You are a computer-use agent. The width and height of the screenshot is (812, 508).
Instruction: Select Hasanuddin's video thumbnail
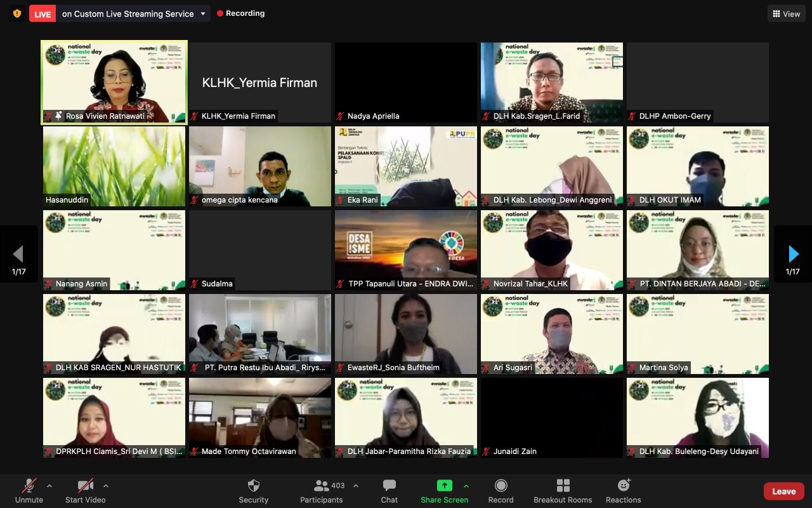click(x=114, y=166)
